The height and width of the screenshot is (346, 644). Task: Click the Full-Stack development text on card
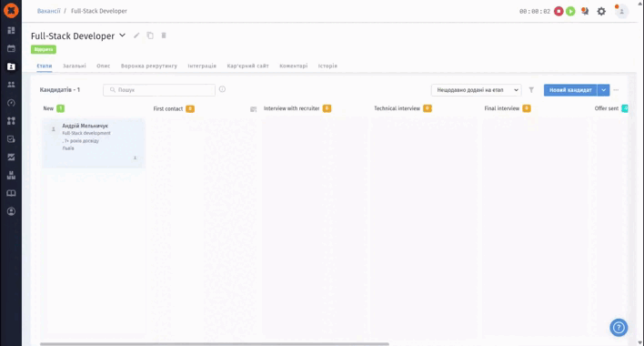click(x=86, y=133)
